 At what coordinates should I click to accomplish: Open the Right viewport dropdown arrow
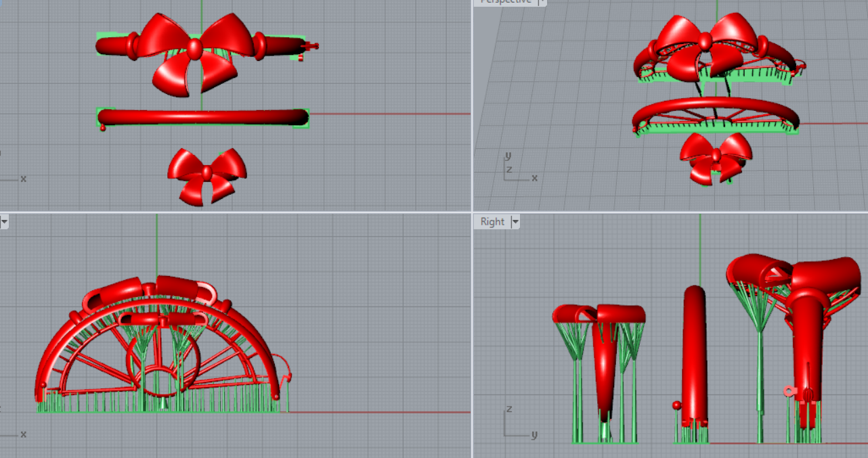(x=515, y=222)
